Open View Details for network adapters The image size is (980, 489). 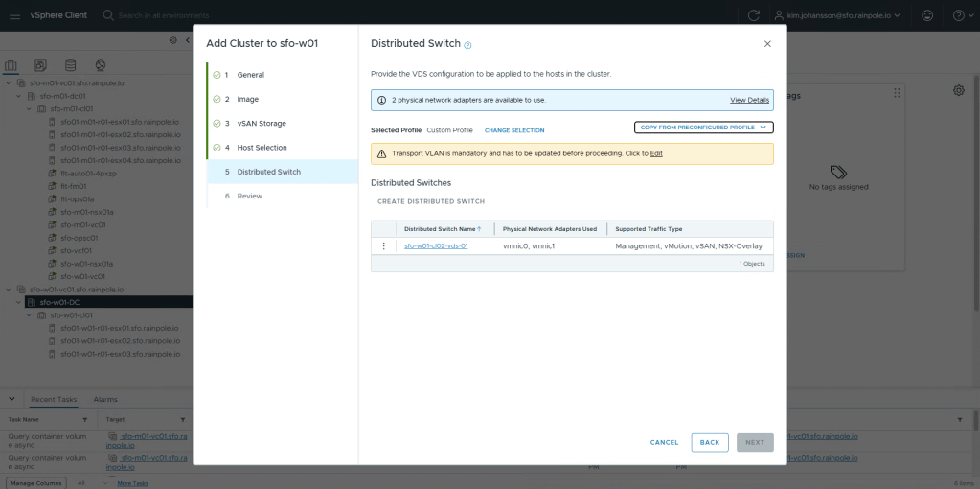pyautogui.click(x=749, y=100)
